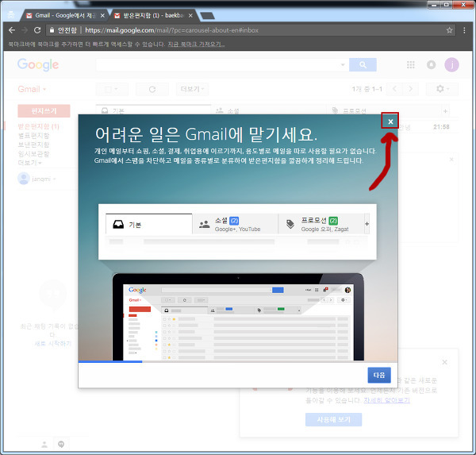The width and height of the screenshot is (476, 455).
Task: Switch to the Gmail - Google에서 제공 tab
Action: click(x=65, y=15)
